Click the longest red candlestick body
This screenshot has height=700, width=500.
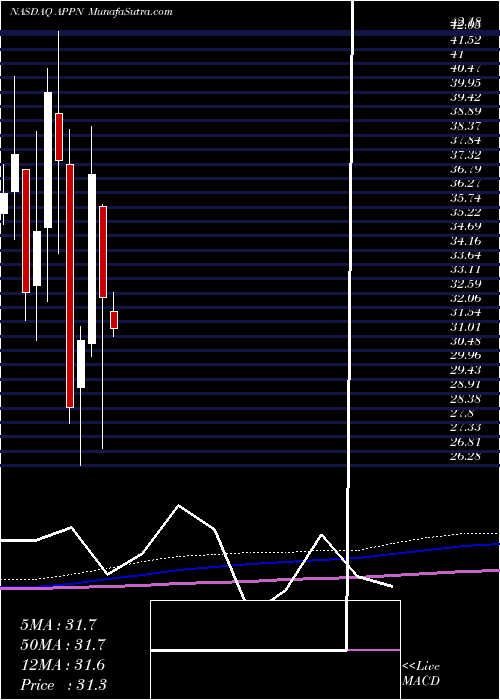tap(70, 286)
